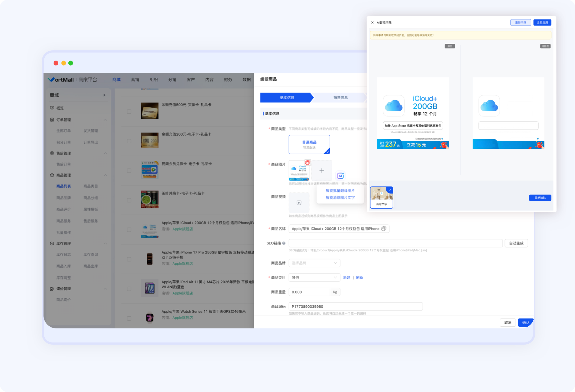Viewport: 575px width, 392px height.
Task: Click the 新建 category link
Action: pyautogui.click(x=347, y=278)
